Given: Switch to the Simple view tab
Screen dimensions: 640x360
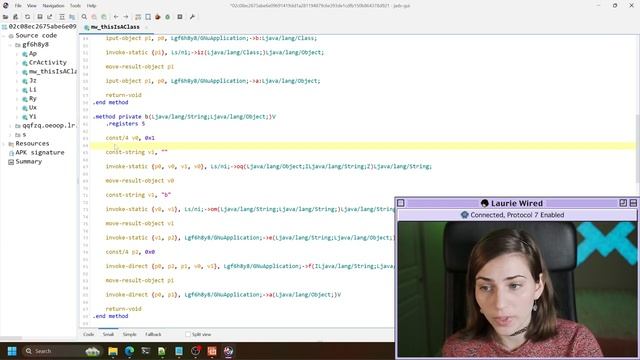Looking at the screenshot, I should 129,334.
